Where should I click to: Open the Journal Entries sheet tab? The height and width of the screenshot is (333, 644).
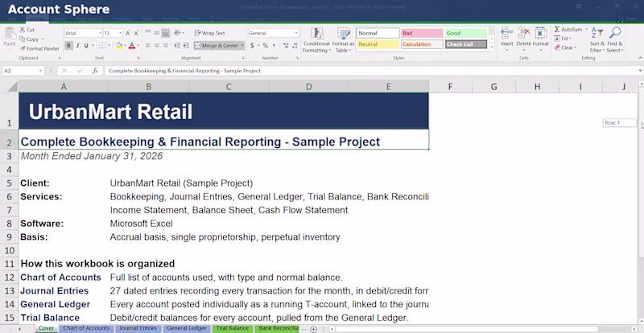tap(138, 328)
